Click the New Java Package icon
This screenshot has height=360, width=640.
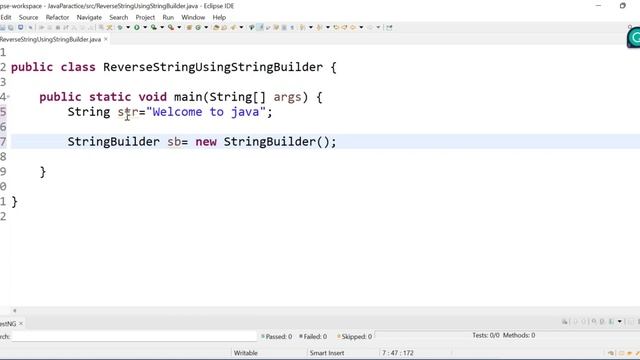pyautogui.click(x=189, y=27)
